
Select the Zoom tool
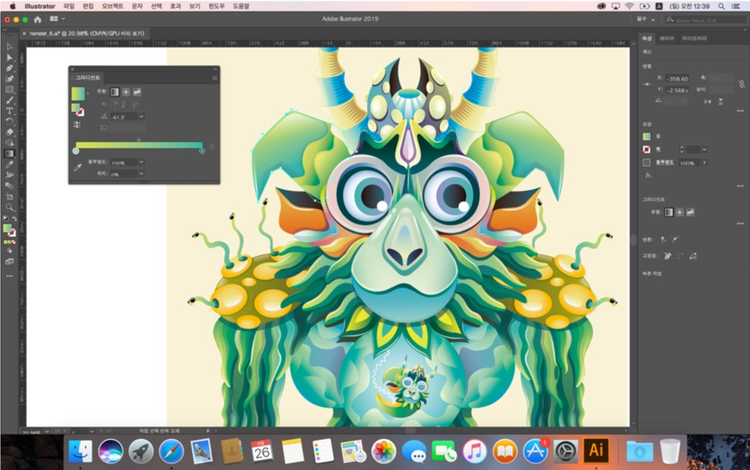[x=10, y=207]
